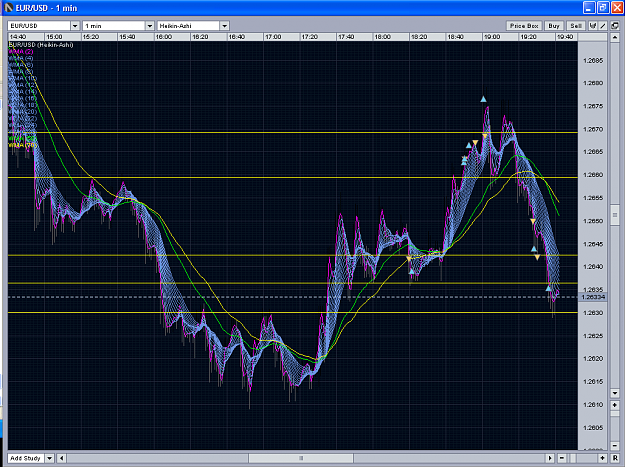
Task: Click the vertical zoom slider handle
Action: [x=615, y=414]
